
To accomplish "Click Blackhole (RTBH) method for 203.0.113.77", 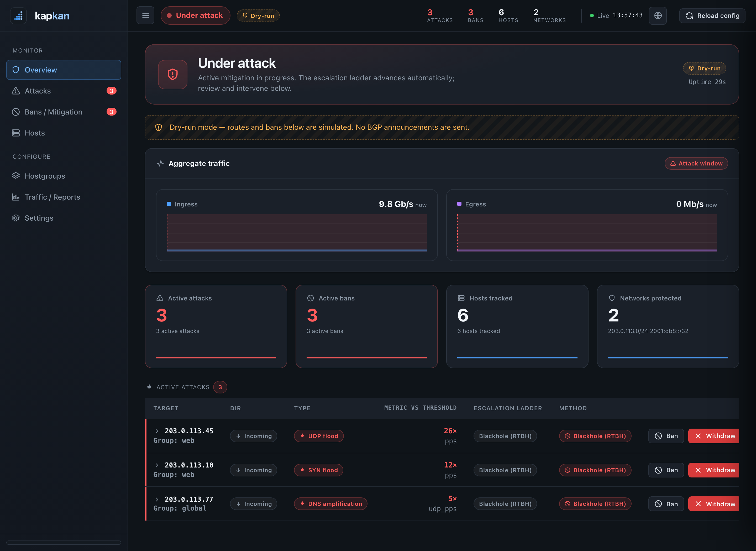I will 595,504.
